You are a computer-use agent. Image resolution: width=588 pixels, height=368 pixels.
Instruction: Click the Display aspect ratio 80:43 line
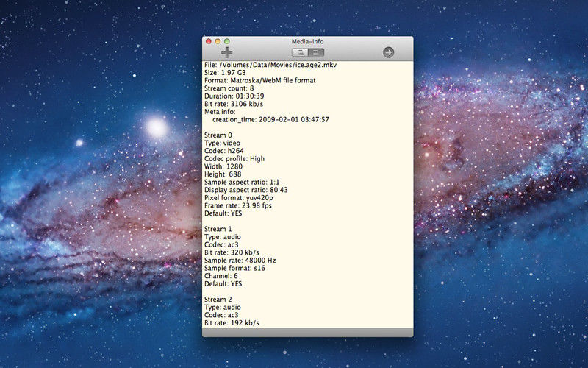tap(246, 190)
